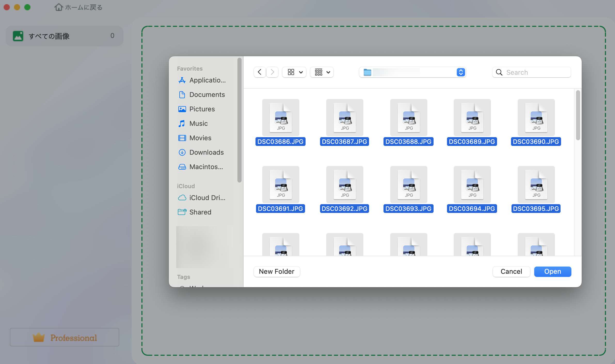
Task: Select Applications in the sidebar
Action: (x=207, y=80)
